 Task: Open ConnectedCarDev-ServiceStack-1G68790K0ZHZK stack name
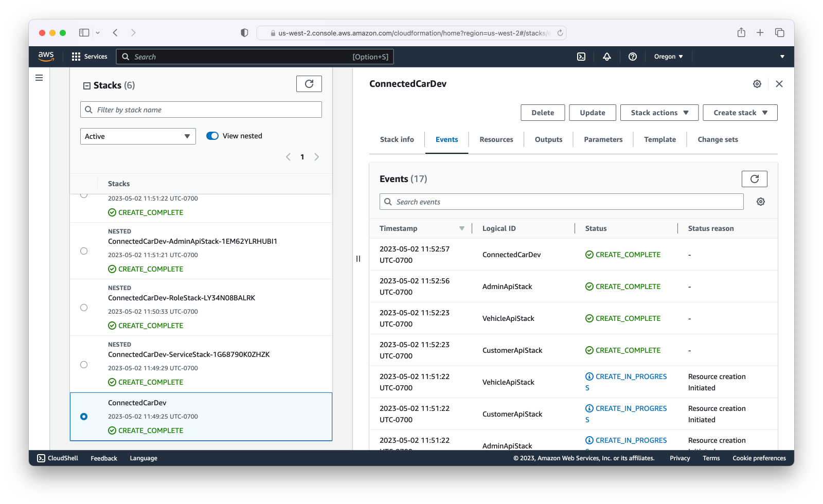click(189, 354)
